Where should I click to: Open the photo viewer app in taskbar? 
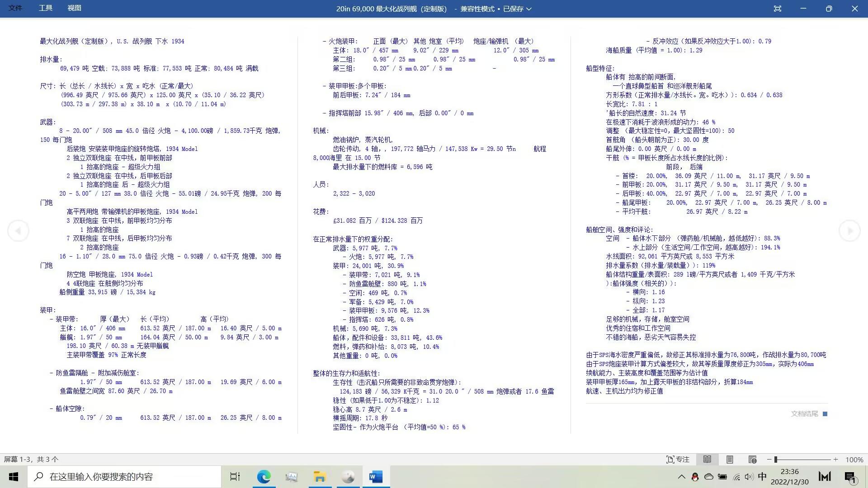point(292,477)
